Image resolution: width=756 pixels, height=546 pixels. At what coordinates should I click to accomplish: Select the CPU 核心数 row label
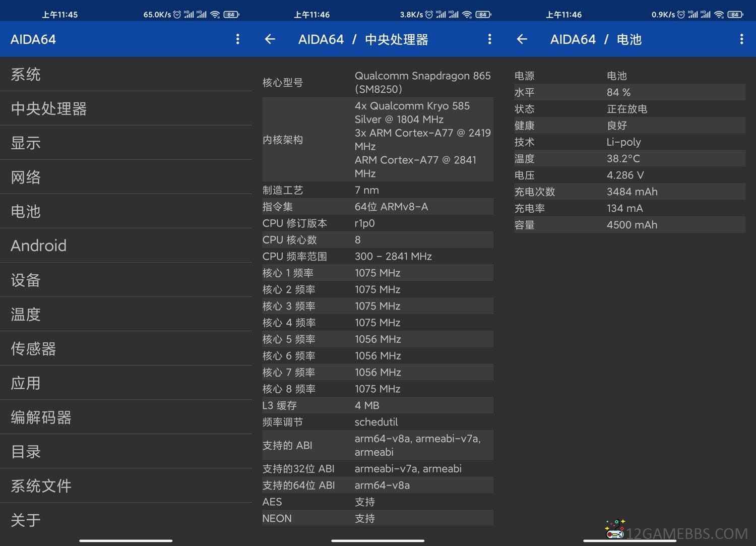(290, 240)
